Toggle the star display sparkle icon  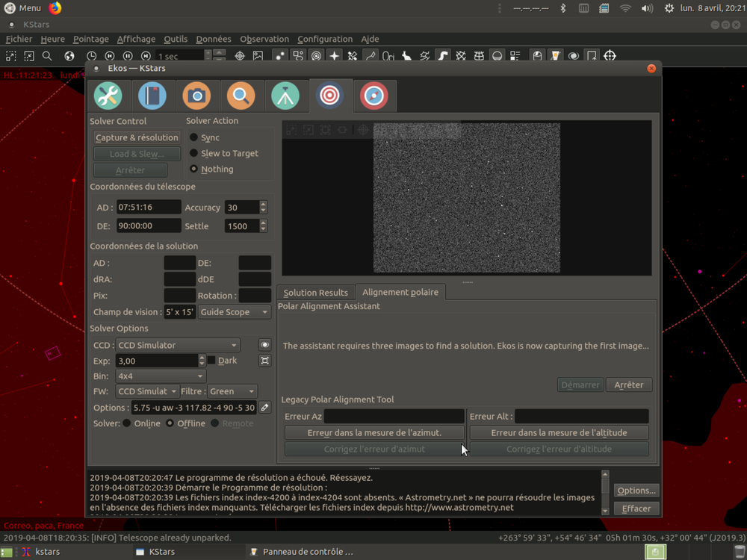tap(335, 56)
